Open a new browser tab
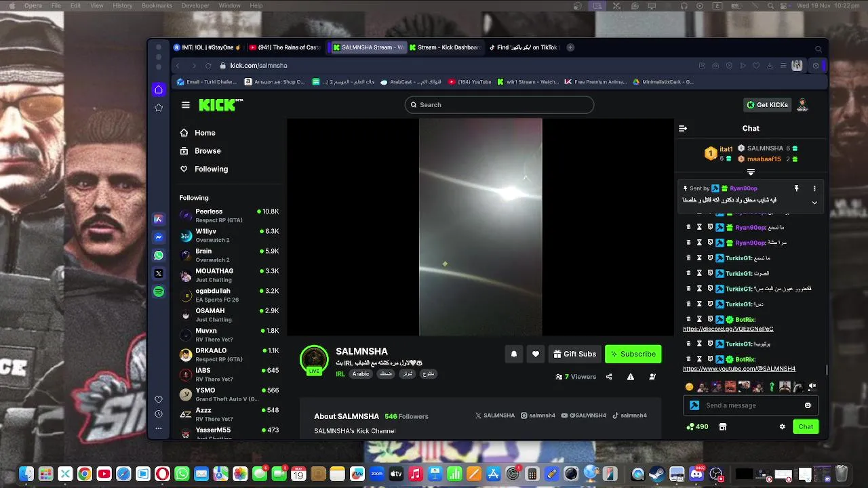868x488 pixels. (x=570, y=47)
